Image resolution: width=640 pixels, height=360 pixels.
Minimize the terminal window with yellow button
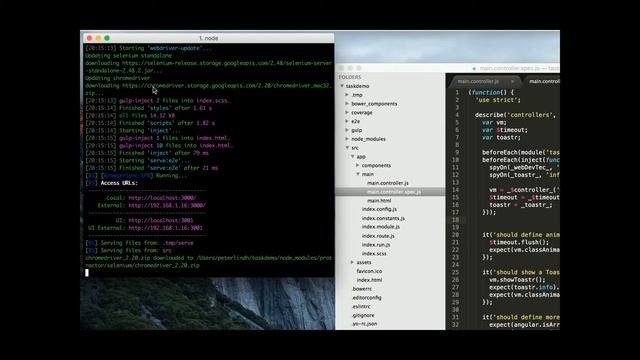[x=98, y=38]
